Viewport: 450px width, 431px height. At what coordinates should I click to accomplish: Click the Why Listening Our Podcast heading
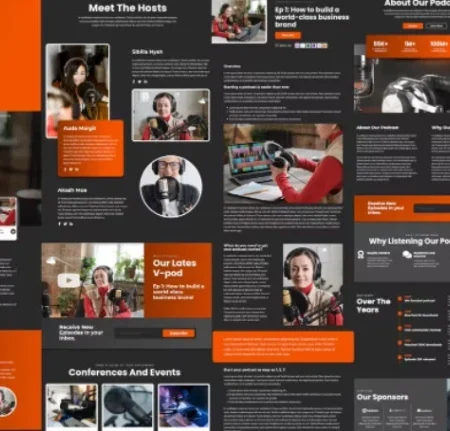tap(409, 241)
